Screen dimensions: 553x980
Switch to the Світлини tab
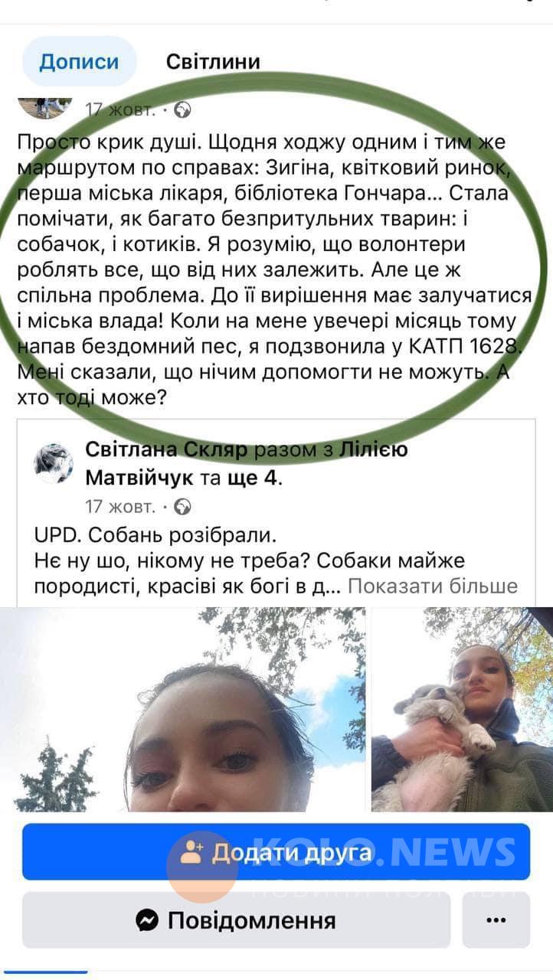point(213,61)
